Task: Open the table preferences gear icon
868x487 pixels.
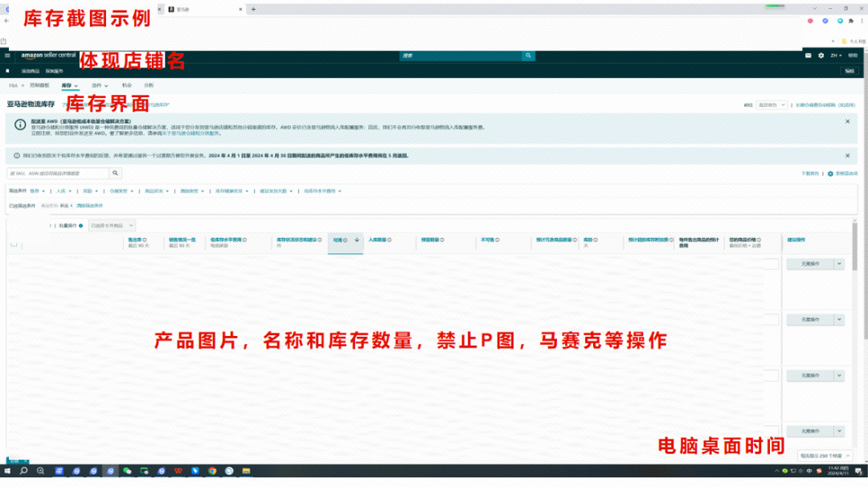Action: (x=829, y=174)
